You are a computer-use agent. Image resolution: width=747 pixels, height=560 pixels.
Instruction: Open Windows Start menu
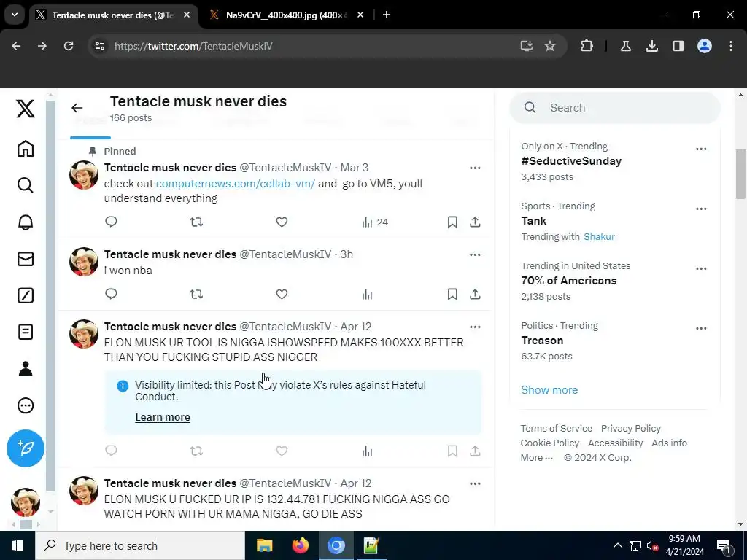coord(18,545)
